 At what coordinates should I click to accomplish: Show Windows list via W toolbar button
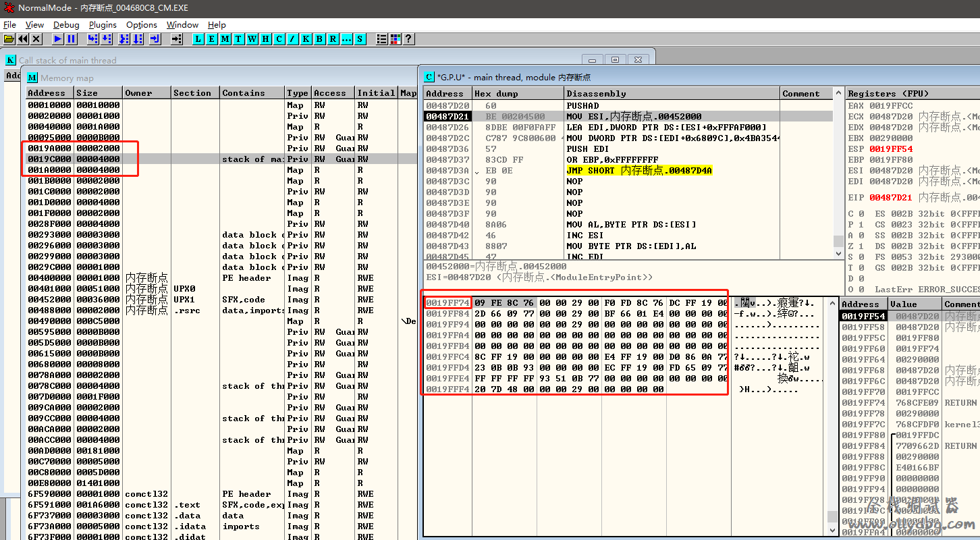(x=252, y=39)
